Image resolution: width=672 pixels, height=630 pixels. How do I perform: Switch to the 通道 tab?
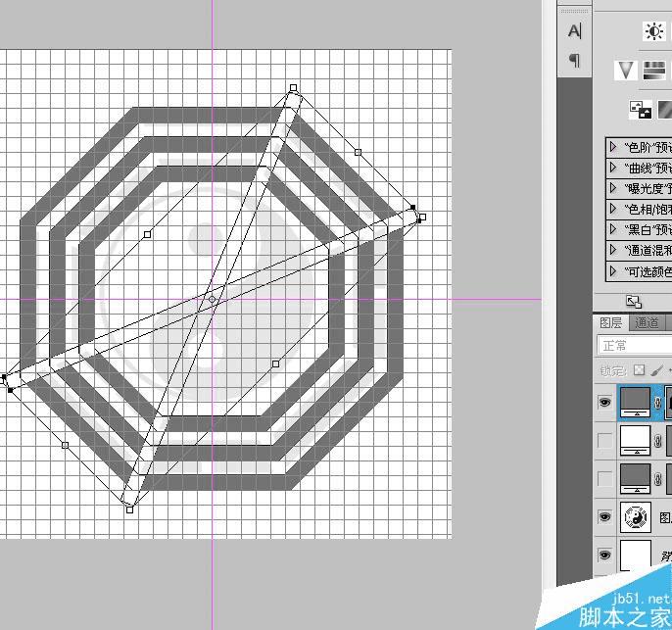point(647,322)
